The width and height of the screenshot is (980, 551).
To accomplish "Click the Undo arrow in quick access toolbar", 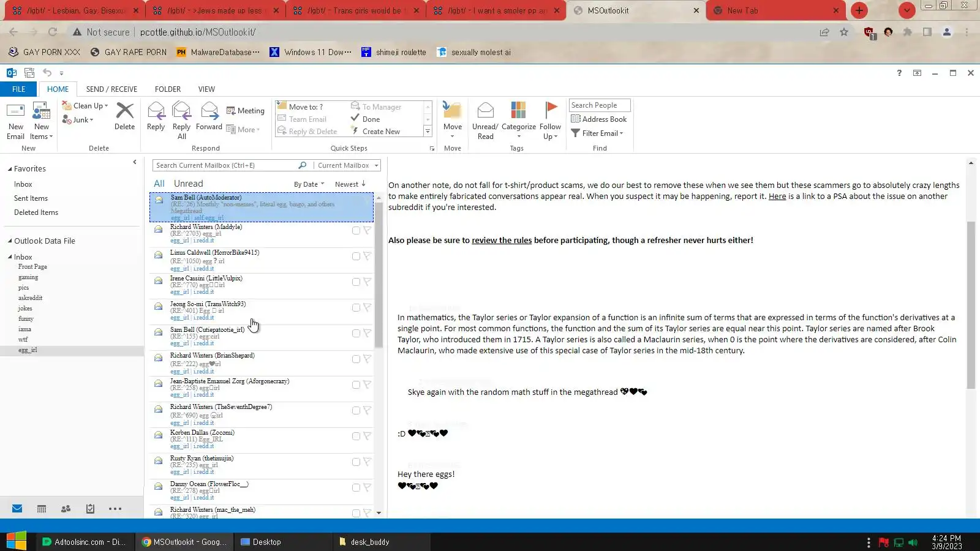I will [x=47, y=73].
